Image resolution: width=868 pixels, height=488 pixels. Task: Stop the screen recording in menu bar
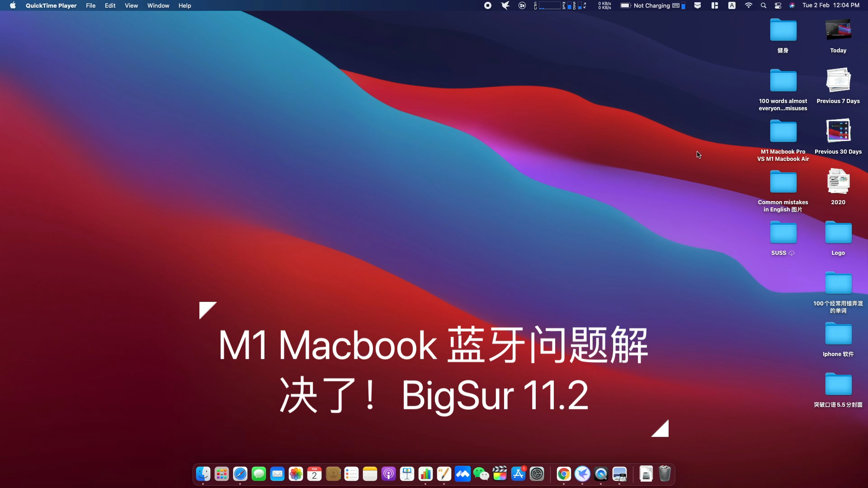point(488,5)
